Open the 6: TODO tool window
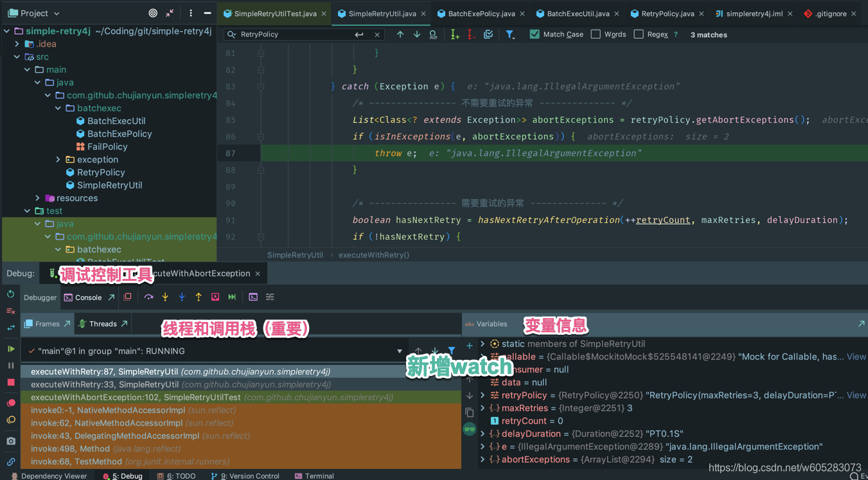Viewport: 868px width, 480px height. tap(176, 476)
